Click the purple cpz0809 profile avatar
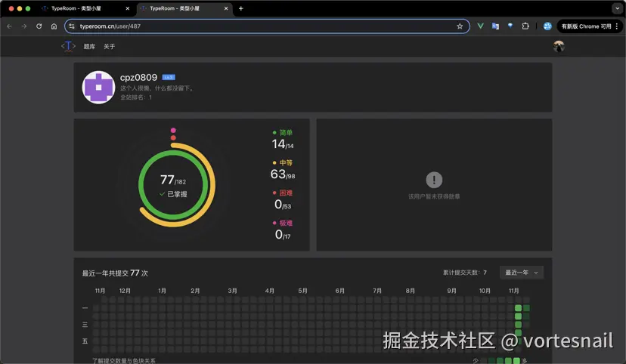626x364 pixels. coord(98,88)
